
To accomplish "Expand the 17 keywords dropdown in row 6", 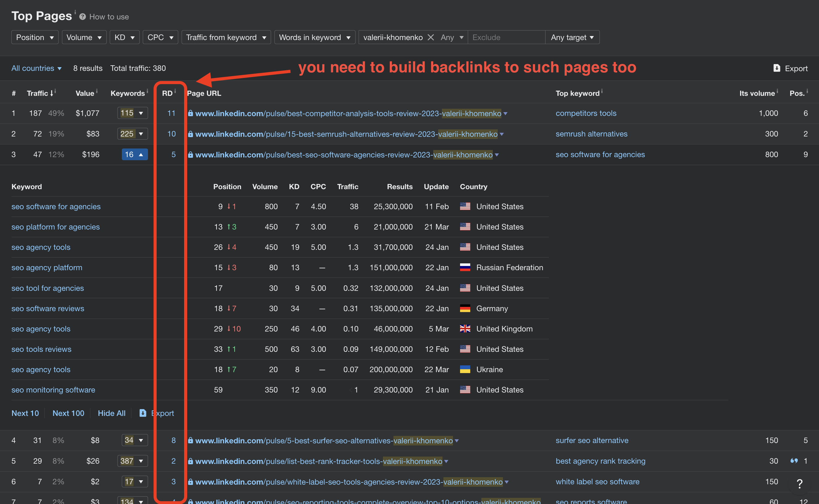I will 135,482.
